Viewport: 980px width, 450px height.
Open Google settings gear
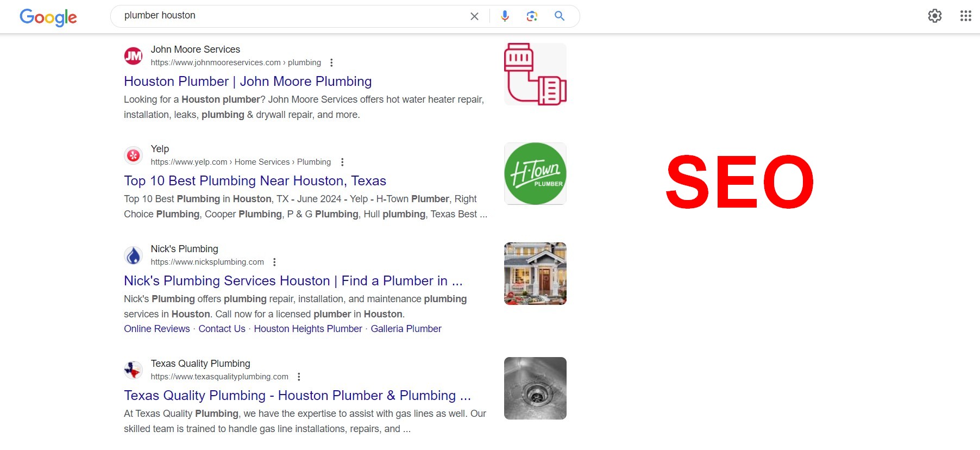click(x=934, y=16)
